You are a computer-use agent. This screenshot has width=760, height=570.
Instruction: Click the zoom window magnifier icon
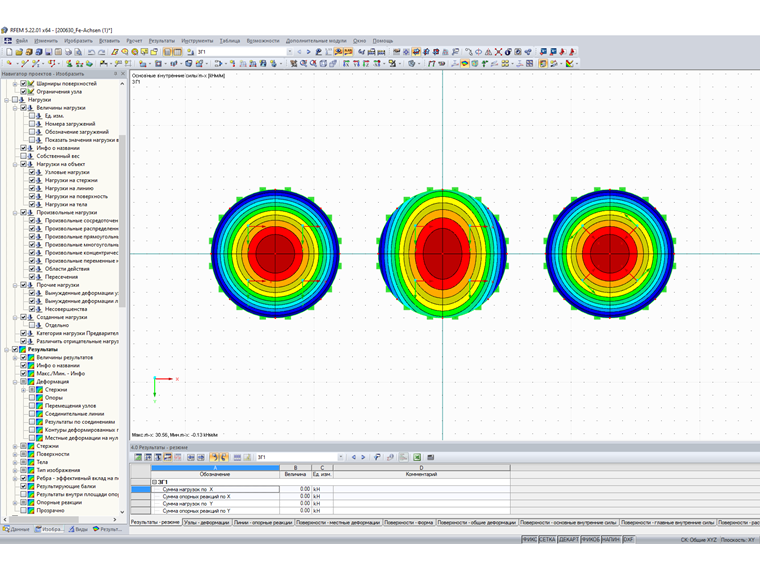pyautogui.click(x=303, y=63)
